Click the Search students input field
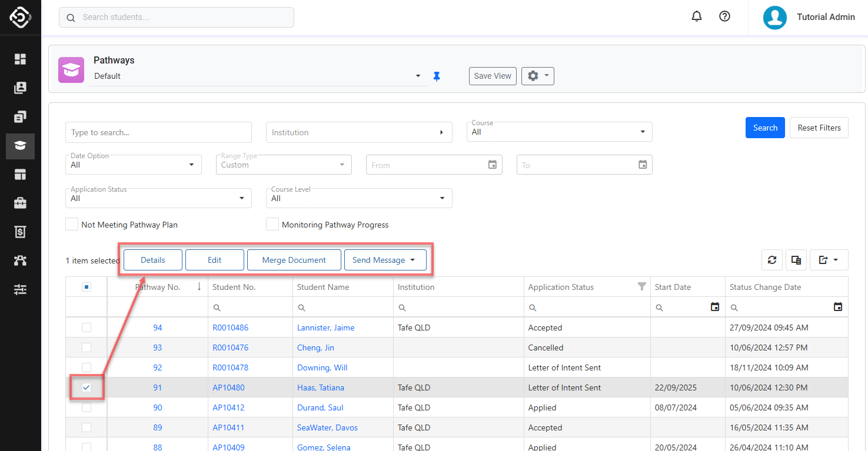This screenshot has width=868, height=451. click(177, 18)
